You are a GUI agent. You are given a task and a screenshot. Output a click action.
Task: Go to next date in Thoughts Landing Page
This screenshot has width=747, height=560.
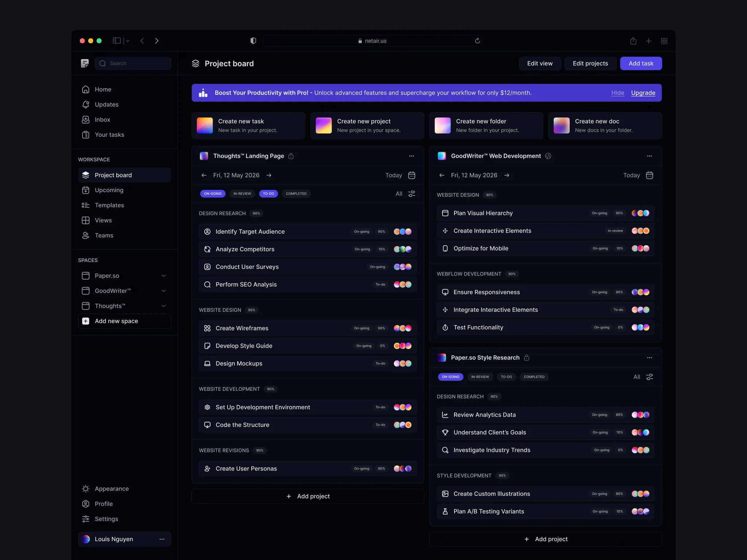[269, 175]
